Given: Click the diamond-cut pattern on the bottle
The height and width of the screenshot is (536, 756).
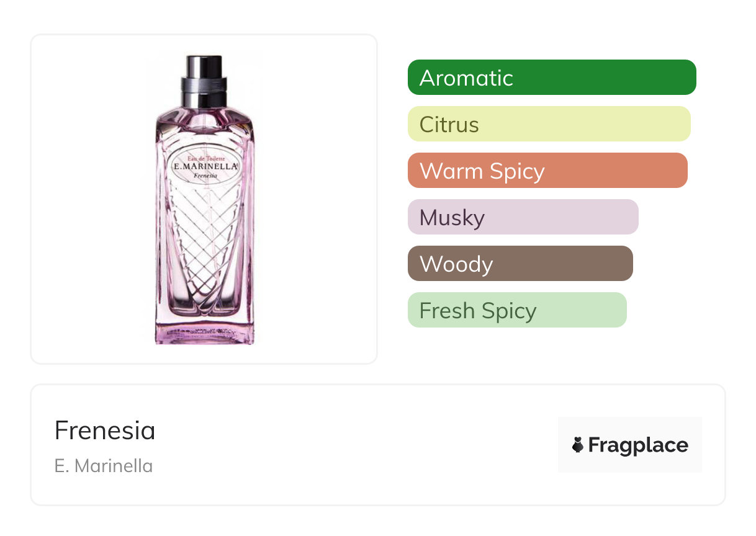Looking at the screenshot, I should click(204, 236).
